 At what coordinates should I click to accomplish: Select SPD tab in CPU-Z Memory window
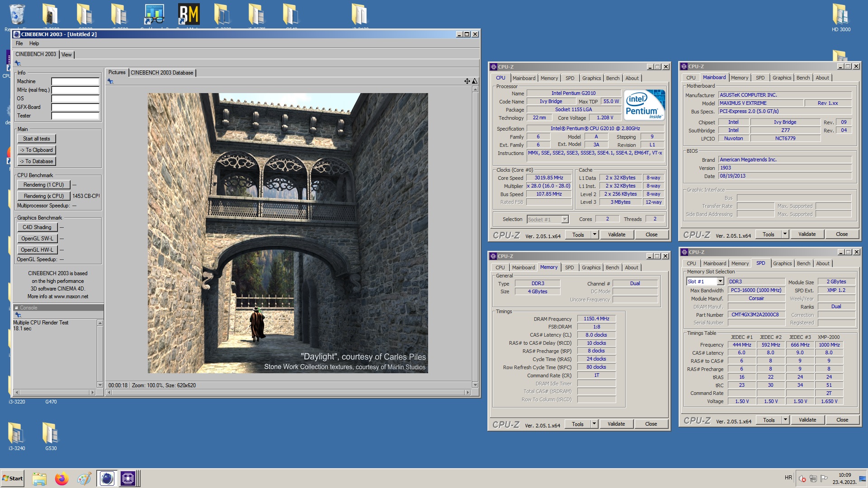pyautogui.click(x=569, y=267)
